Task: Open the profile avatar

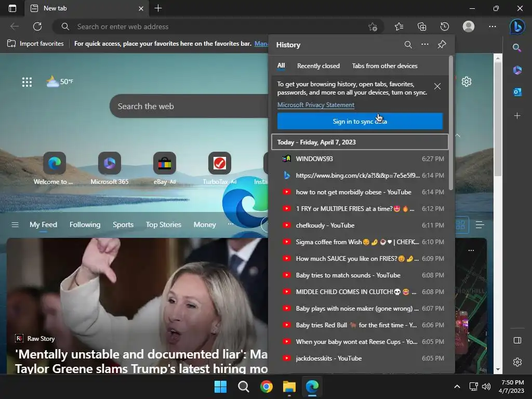Action: click(469, 26)
